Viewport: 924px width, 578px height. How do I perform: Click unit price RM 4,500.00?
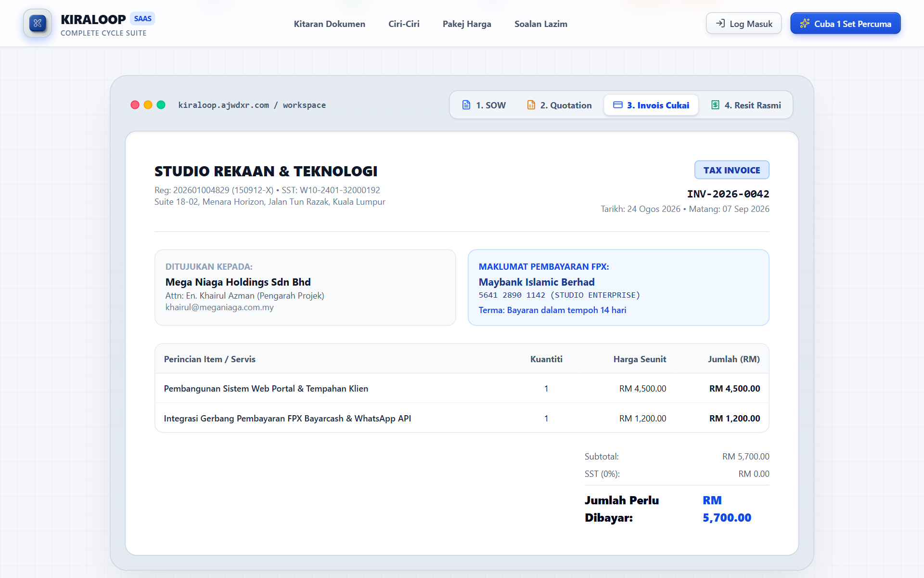click(642, 389)
